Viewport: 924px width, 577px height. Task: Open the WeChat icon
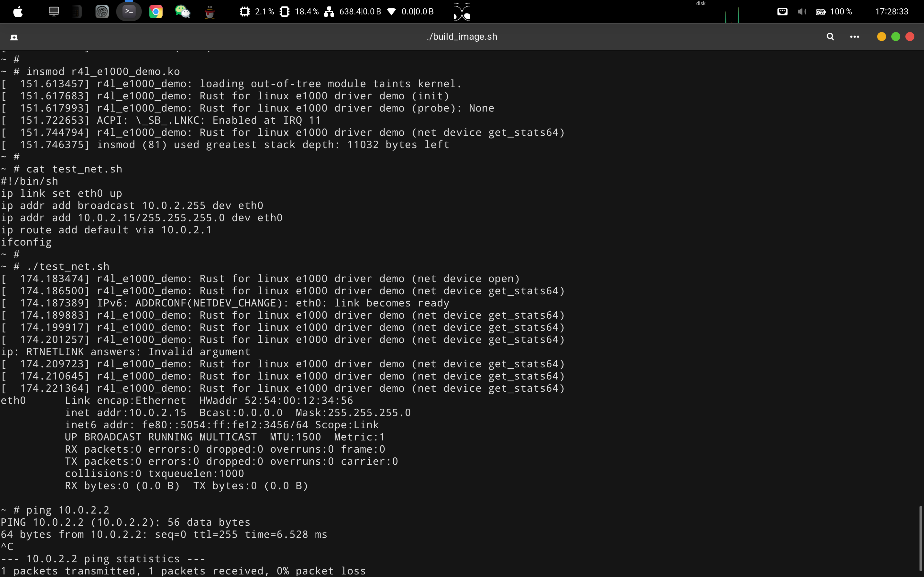[x=183, y=12]
